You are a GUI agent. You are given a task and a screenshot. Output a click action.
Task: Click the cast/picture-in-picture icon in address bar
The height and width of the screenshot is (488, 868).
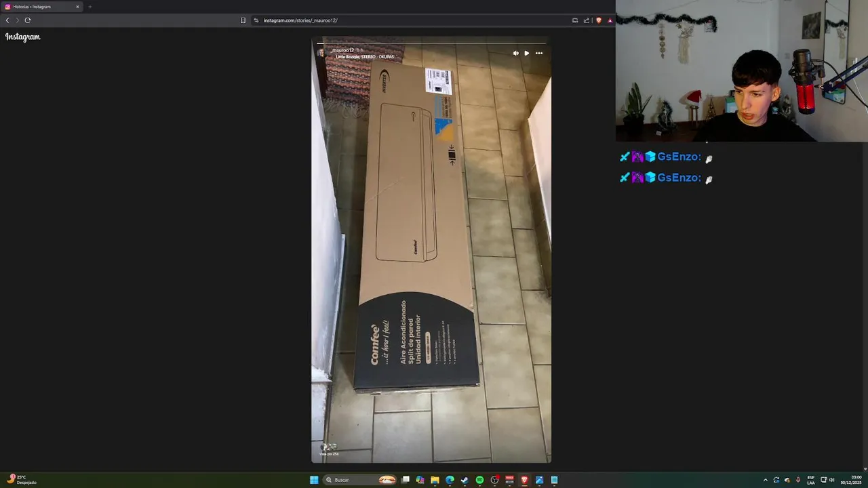575,20
